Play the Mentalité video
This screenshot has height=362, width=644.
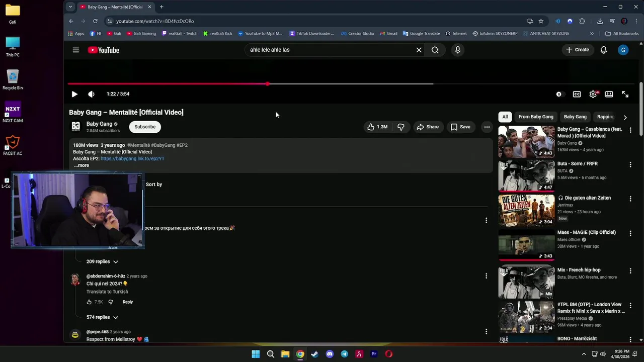(x=74, y=94)
